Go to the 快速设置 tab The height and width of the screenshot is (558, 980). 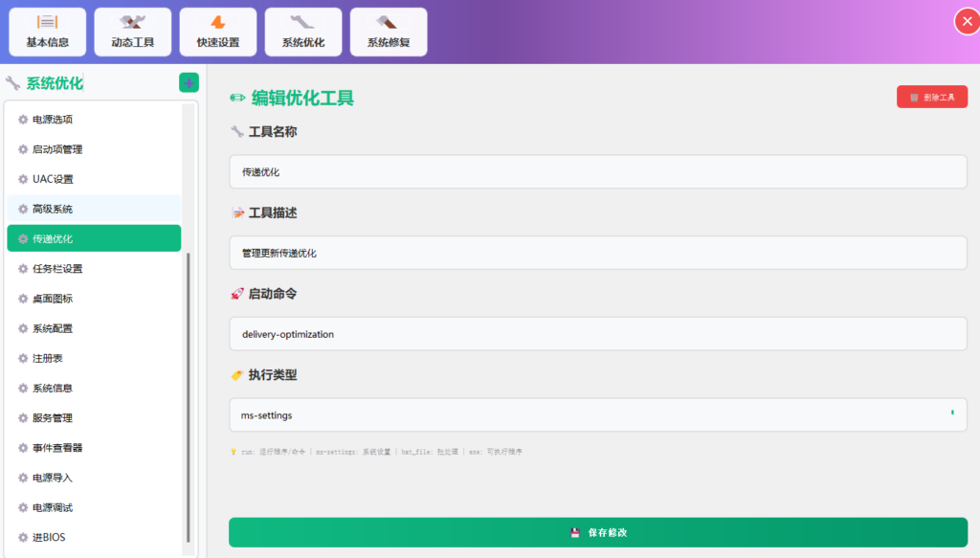point(218,33)
